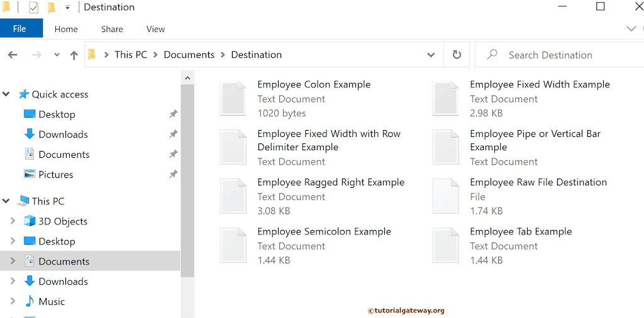Open the File menu
Viewport: 644px width, 318px height.
[21, 29]
